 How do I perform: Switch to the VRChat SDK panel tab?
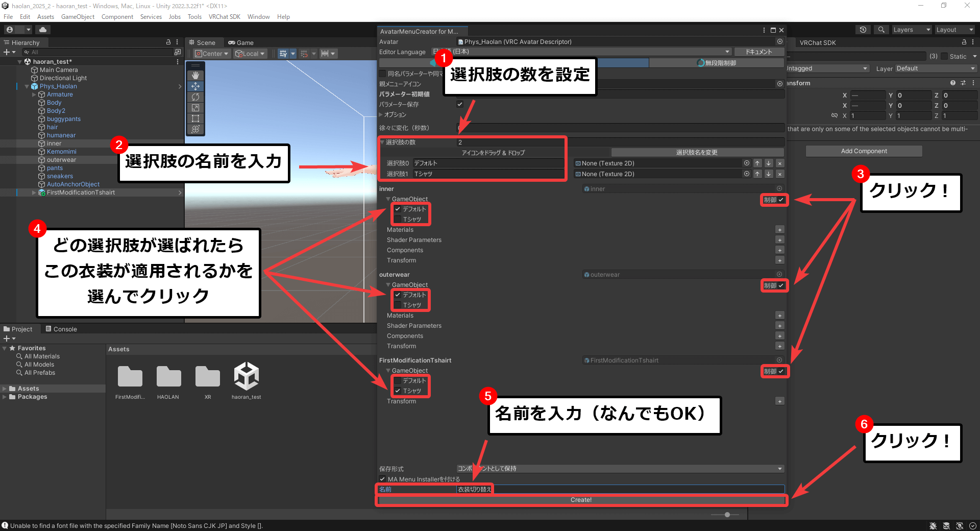coord(817,42)
